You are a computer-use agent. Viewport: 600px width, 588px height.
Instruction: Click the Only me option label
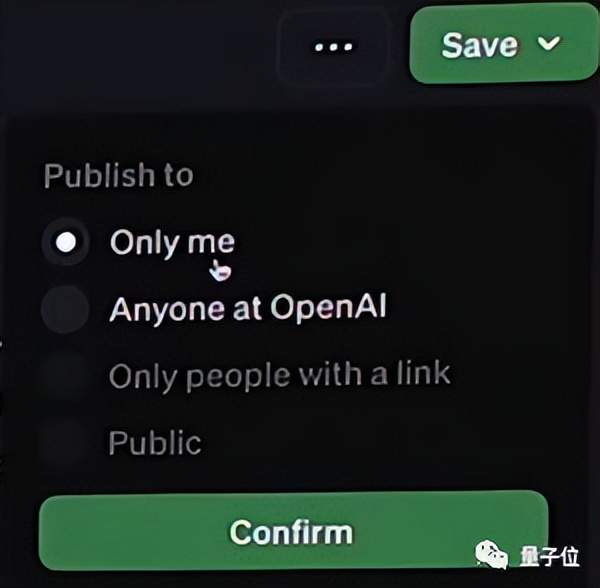pos(172,243)
